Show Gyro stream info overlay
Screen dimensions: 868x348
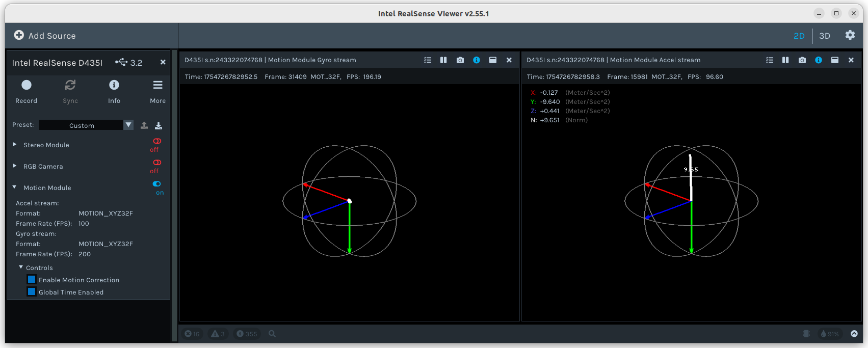click(x=476, y=60)
